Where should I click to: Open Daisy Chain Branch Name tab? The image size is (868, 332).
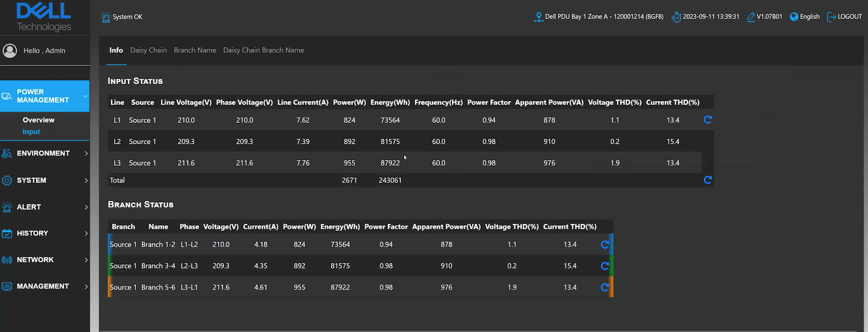click(x=263, y=50)
